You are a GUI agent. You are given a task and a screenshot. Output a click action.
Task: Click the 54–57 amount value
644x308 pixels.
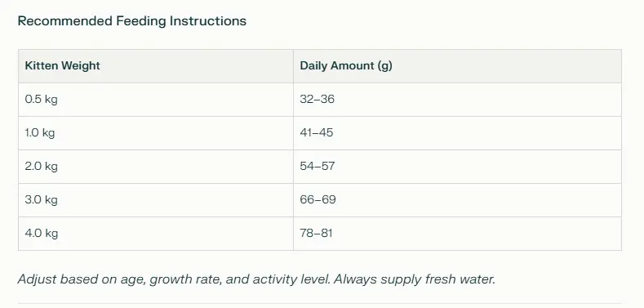pyautogui.click(x=317, y=166)
